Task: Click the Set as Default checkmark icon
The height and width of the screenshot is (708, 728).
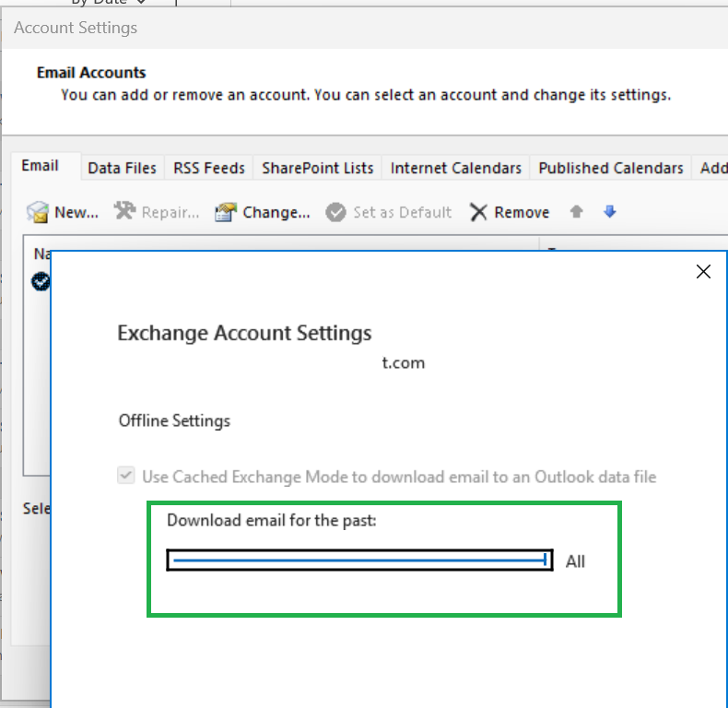Action: pyautogui.click(x=335, y=212)
